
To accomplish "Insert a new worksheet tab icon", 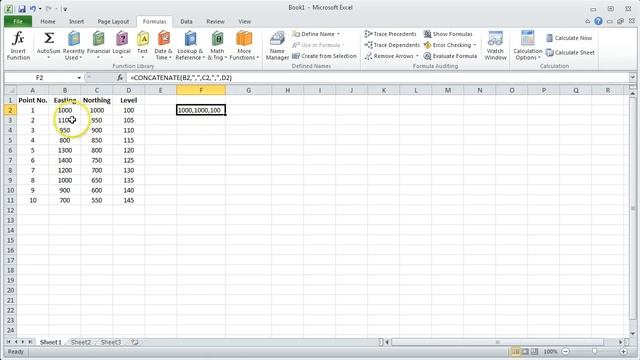I will [135, 342].
